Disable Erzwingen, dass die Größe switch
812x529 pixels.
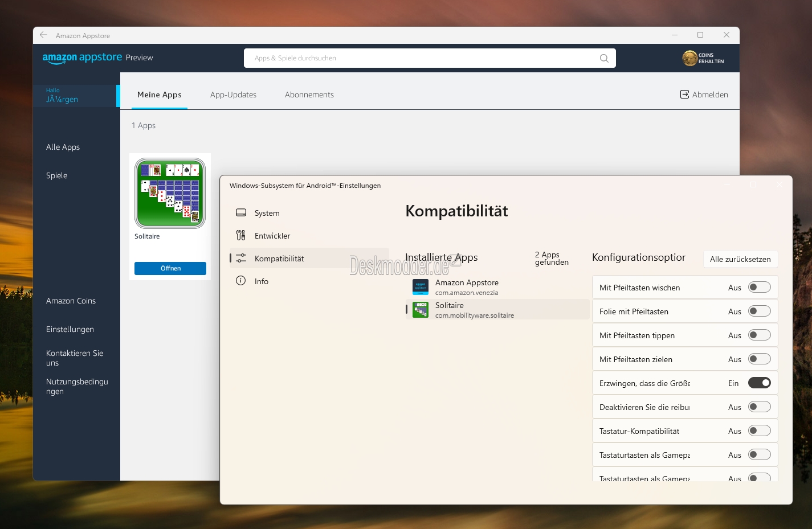coord(760,383)
